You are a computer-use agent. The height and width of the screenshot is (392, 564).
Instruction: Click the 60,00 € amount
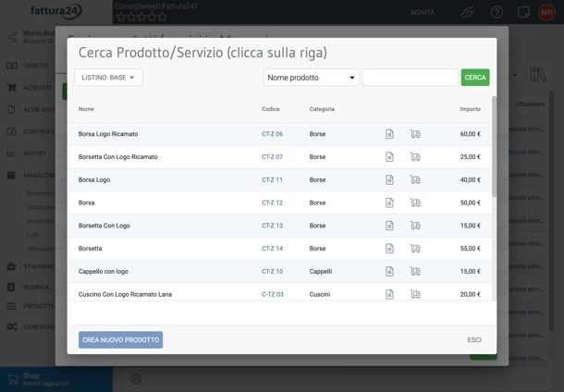(x=470, y=134)
